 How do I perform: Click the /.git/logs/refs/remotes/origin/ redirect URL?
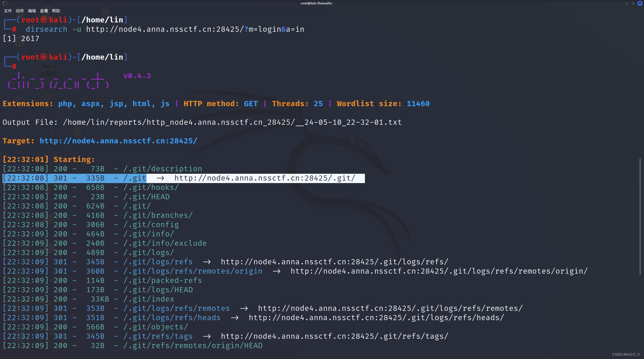(439, 271)
